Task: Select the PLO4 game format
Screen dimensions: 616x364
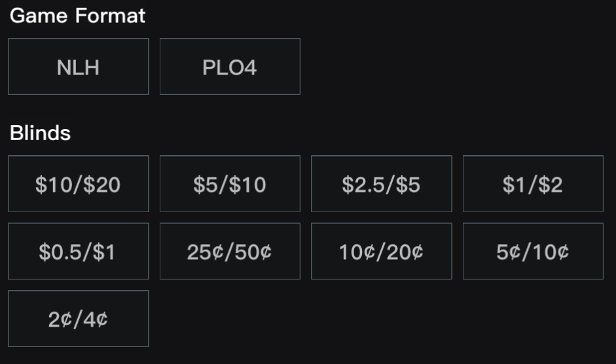Action: click(230, 67)
